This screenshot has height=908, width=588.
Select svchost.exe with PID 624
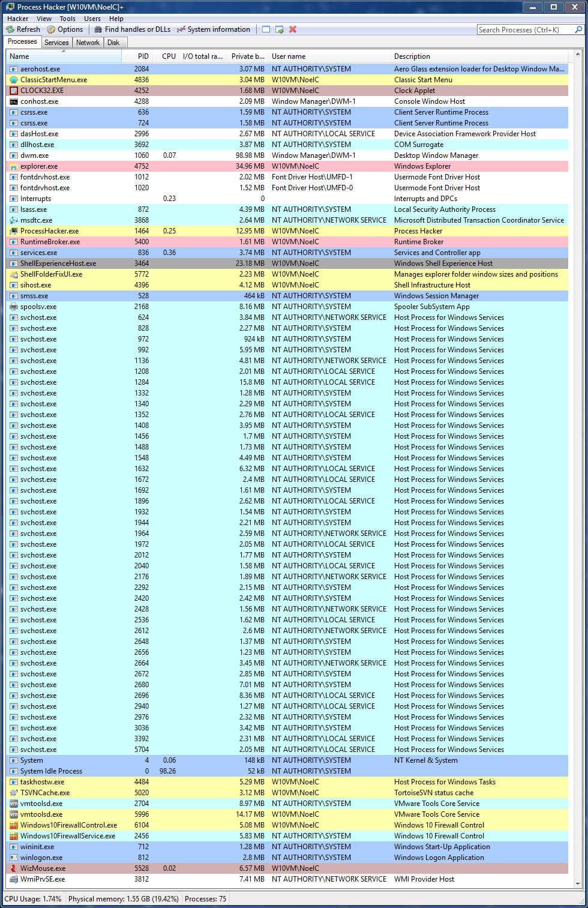[287, 317]
